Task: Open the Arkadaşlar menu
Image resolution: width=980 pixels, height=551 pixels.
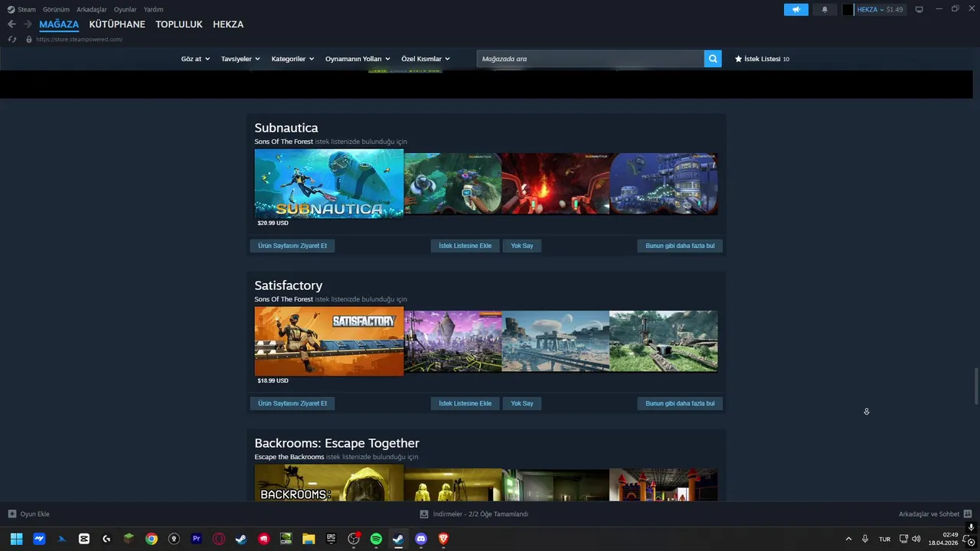Action: tap(92, 9)
